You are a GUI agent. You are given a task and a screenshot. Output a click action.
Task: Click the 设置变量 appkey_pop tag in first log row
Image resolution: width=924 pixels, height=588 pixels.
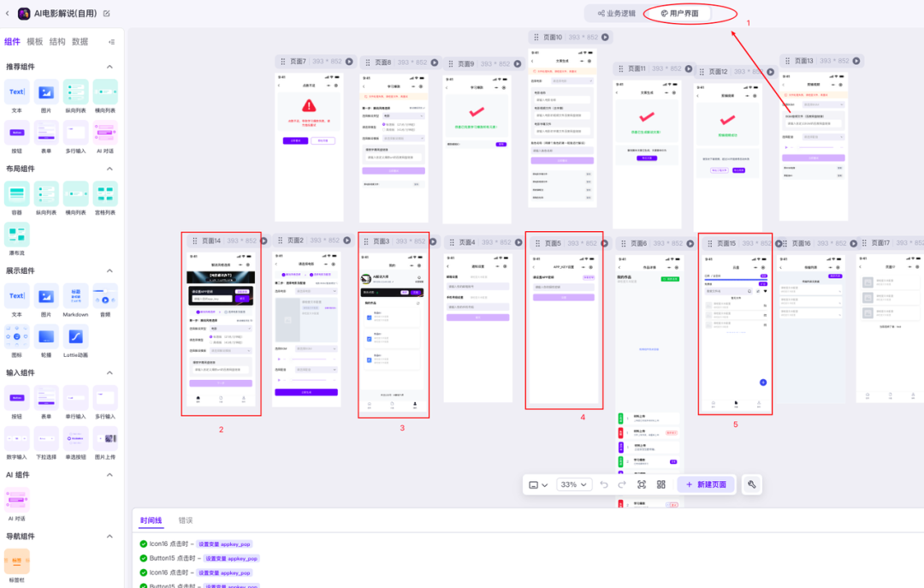point(225,543)
